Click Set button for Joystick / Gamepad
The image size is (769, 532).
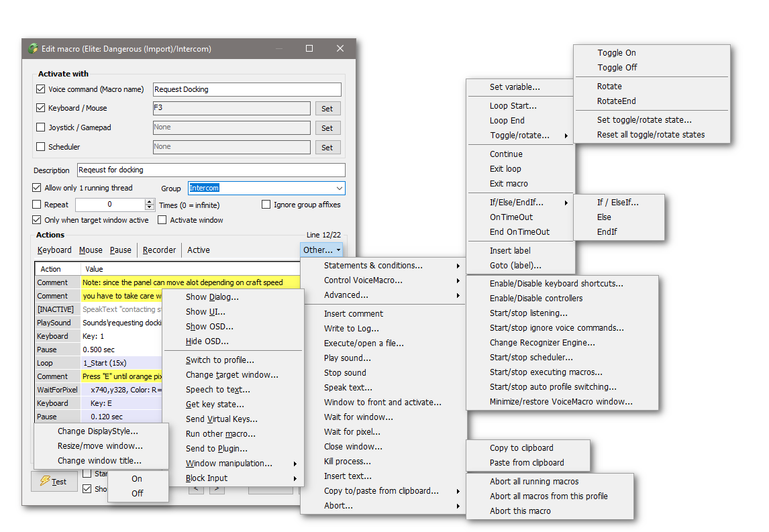pyautogui.click(x=327, y=128)
